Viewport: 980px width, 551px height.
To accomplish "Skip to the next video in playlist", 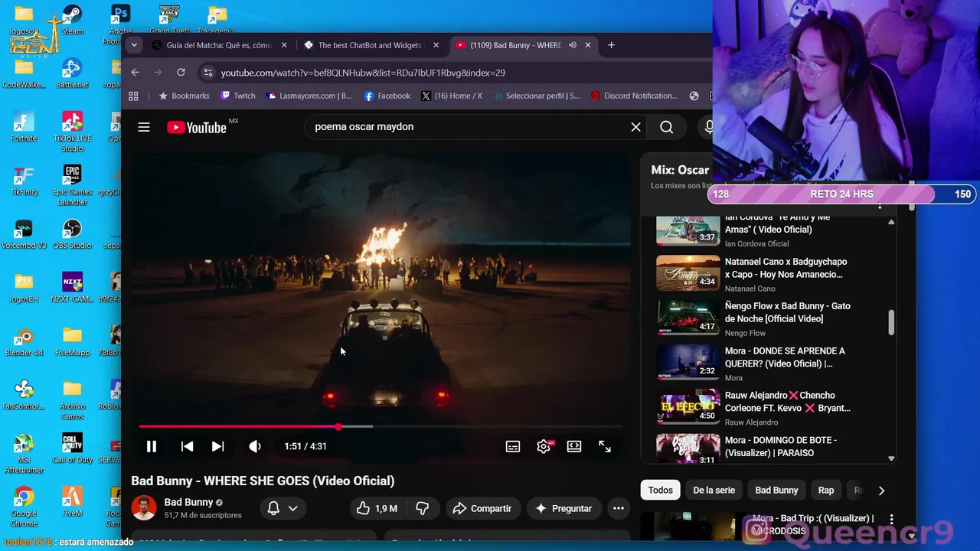I will (x=218, y=446).
